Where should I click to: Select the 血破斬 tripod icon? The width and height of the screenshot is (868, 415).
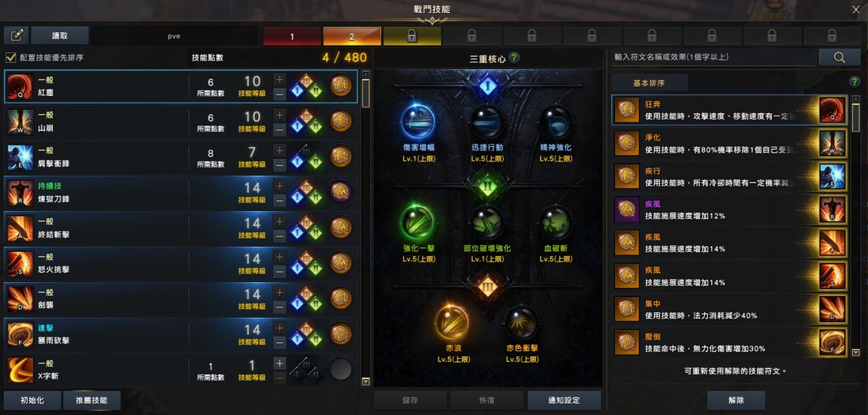(556, 222)
